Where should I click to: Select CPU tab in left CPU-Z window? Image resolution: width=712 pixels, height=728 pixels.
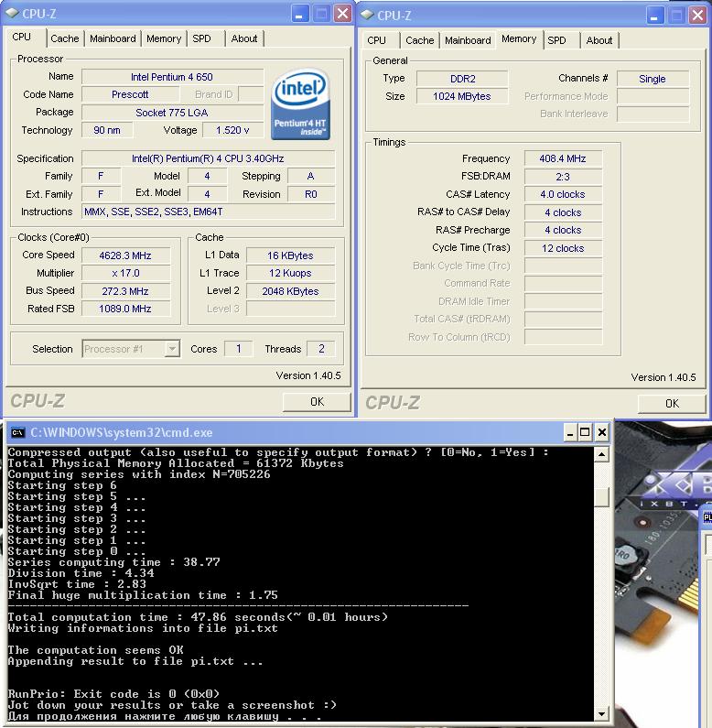click(x=22, y=37)
